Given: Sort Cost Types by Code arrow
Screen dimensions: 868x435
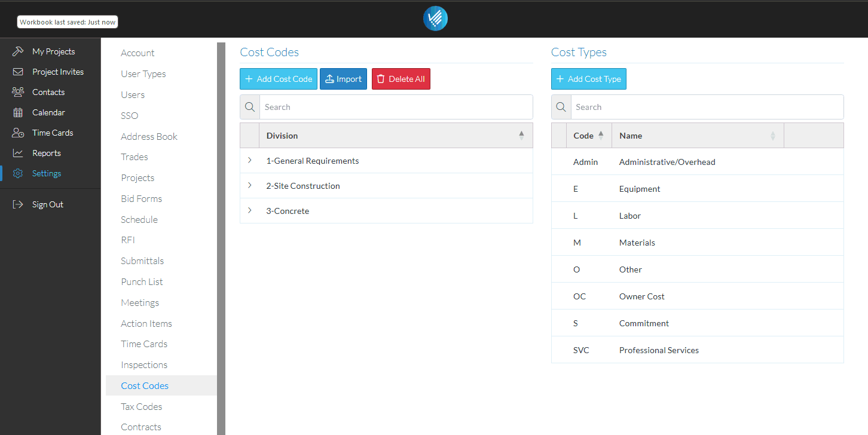Looking at the screenshot, I should tap(601, 136).
